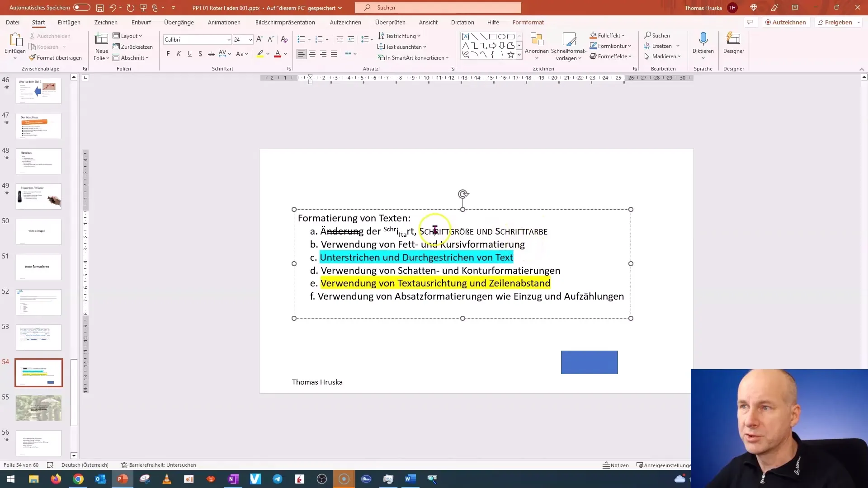Image resolution: width=868 pixels, height=488 pixels.
Task: Open the Layout dropdown
Action: pos(127,36)
